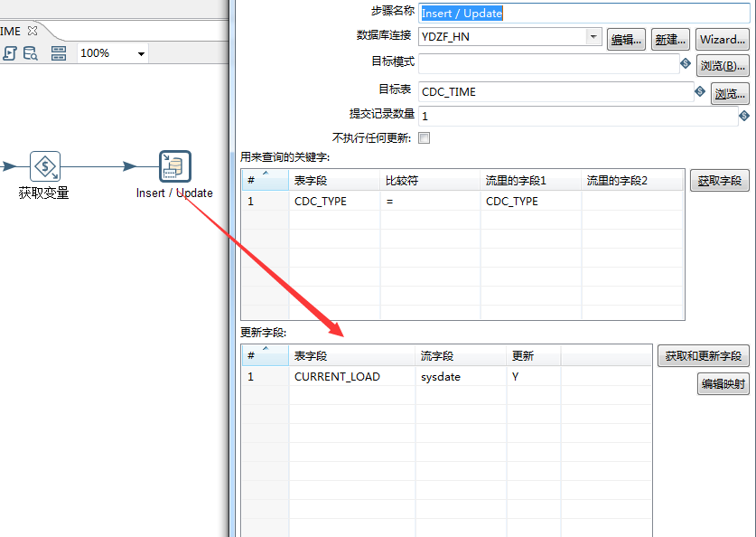
Task: Select the 获取变量 step icon on canvas
Action: coord(45,166)
